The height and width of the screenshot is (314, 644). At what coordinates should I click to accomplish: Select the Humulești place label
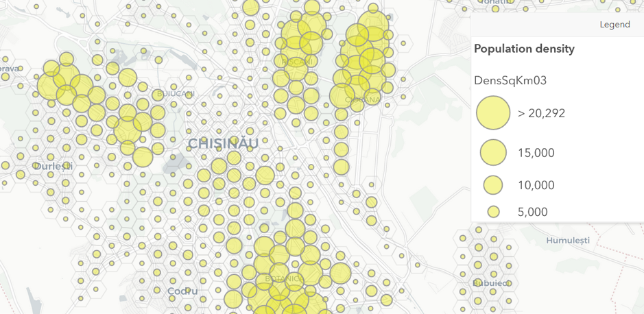pos(567,241)
